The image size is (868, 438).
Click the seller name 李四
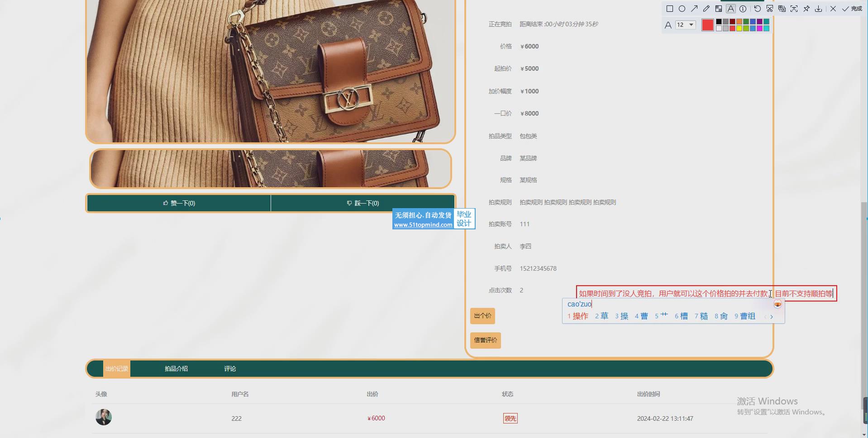pyautogui.click(x=525, y=246)
